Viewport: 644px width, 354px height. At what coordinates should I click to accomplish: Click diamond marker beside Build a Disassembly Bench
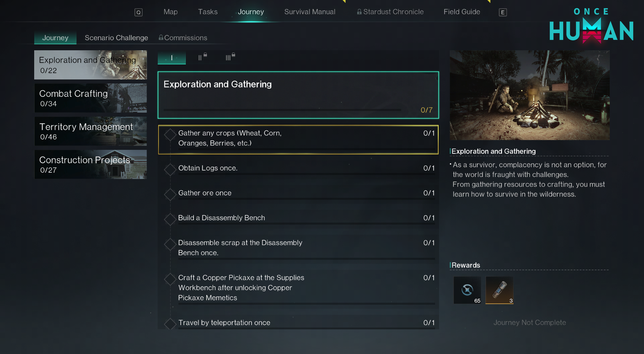click(x=170, y=219)
